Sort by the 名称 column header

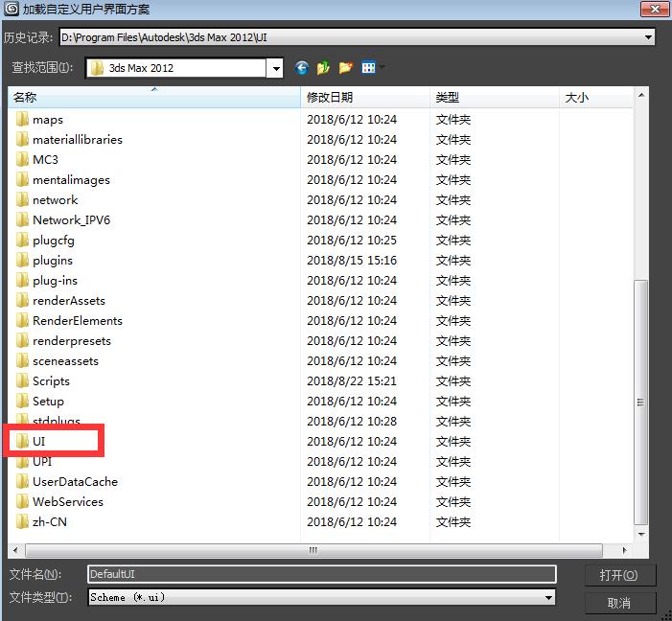tap(154, 98)
